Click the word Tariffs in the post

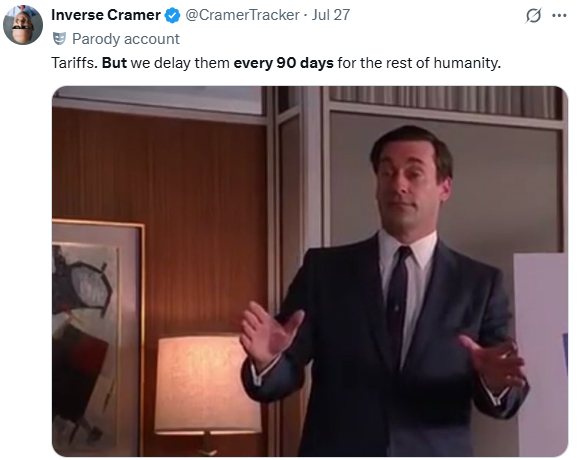click(x=74, y=63)
